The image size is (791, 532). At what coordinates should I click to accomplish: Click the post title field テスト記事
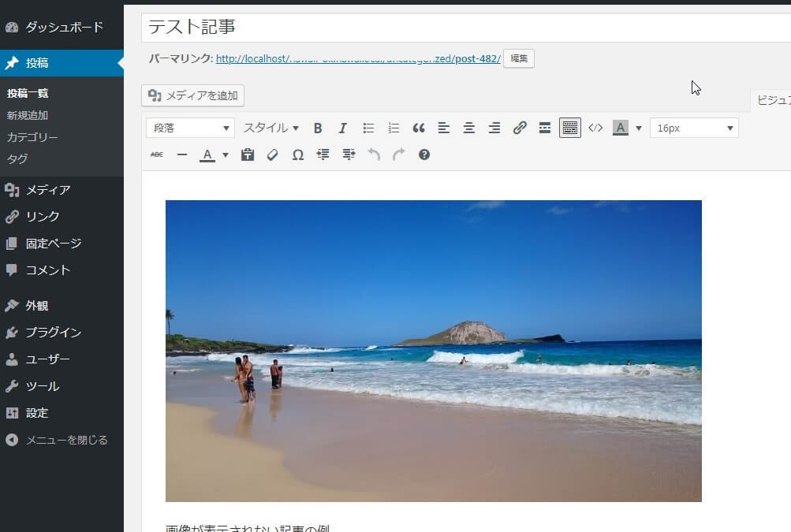(x=465, y=27)
